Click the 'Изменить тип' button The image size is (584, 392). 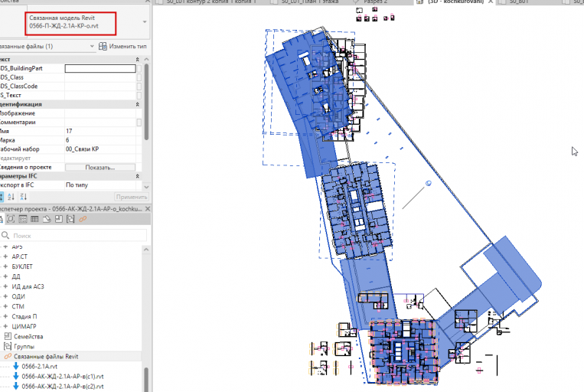[x=122, y=46]
